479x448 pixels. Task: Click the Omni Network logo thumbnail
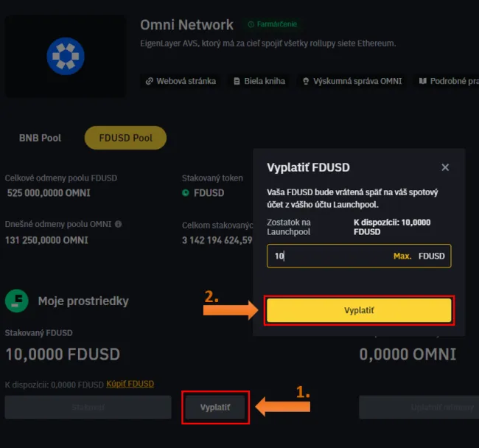tap(65, 56)
